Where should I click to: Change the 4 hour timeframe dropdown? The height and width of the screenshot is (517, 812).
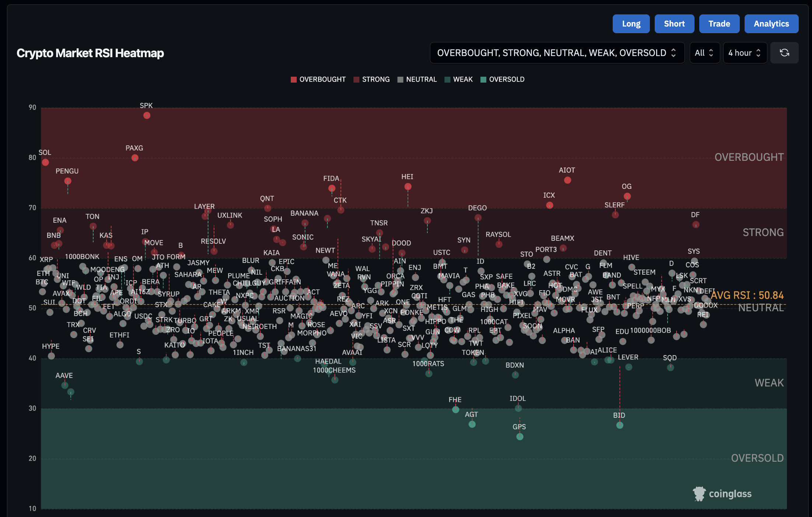coord(745,53)
